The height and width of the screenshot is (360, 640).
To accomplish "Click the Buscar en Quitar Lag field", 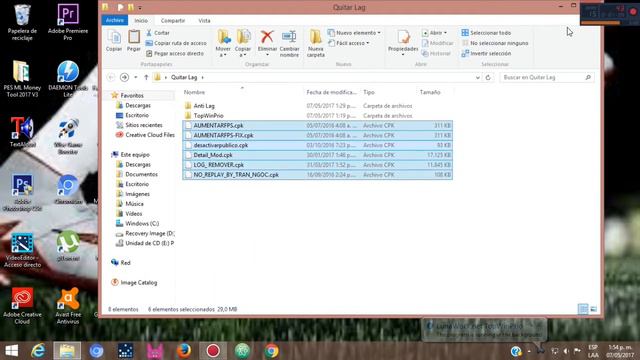I will [x=547, y=77].
